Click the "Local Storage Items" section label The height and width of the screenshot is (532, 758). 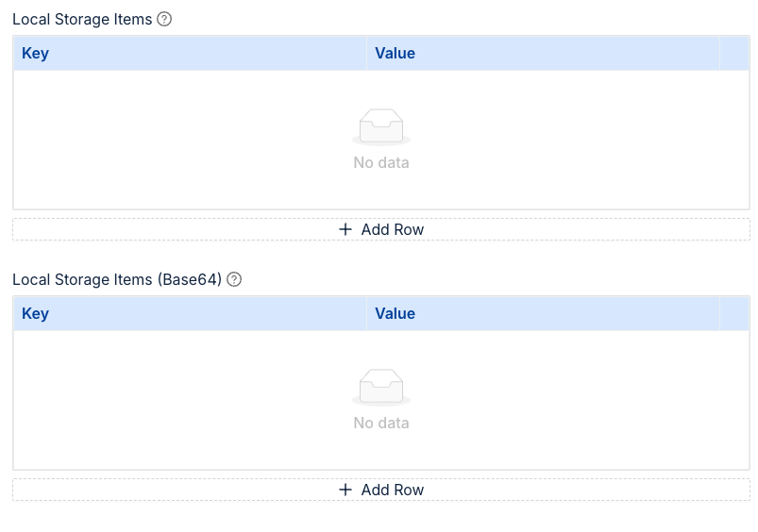point(82,19)
